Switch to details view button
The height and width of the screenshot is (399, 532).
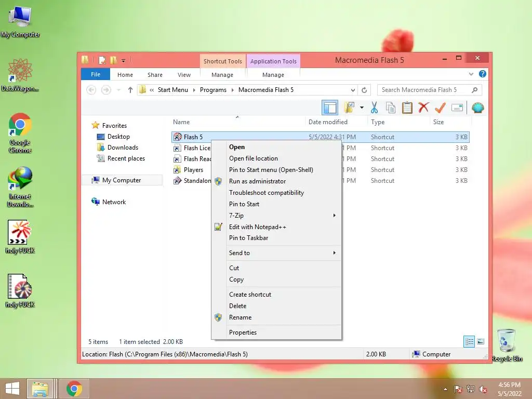(469, 341)
